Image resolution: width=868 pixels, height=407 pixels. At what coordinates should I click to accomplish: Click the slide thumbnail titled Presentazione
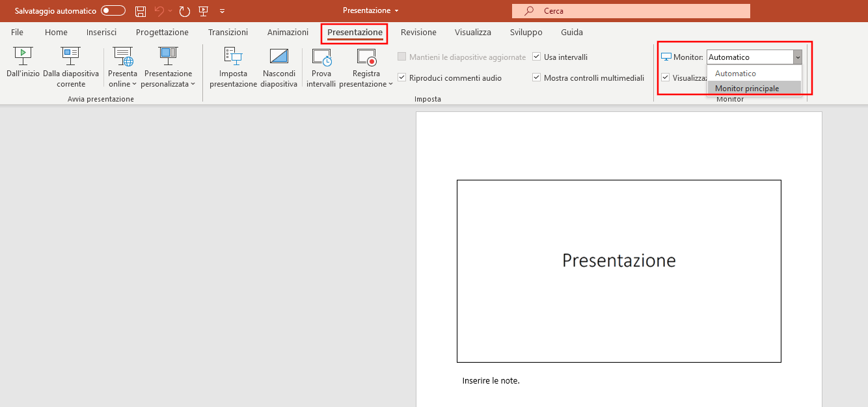[x=619, y=271]
